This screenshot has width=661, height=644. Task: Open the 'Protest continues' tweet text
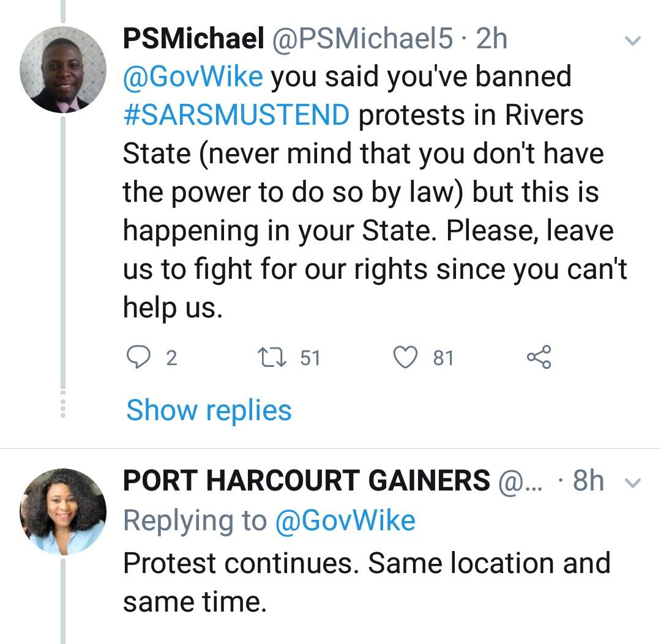pyautogui.click(x=366, y=581)
